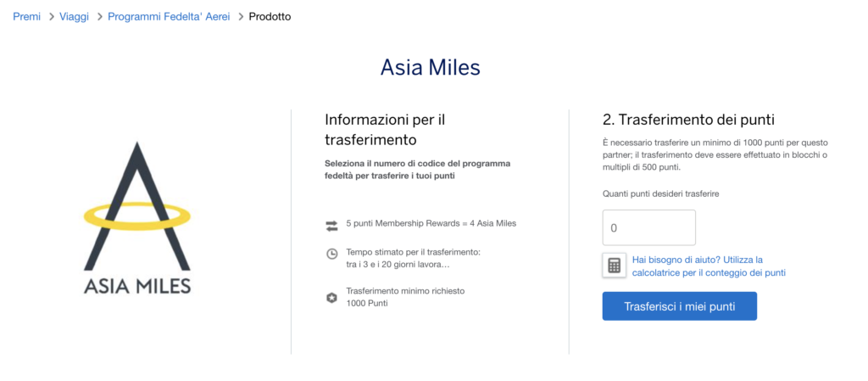The image size is (868, 381).
Task: Click the calculator icon for points counting
Action: coord(614,266)
